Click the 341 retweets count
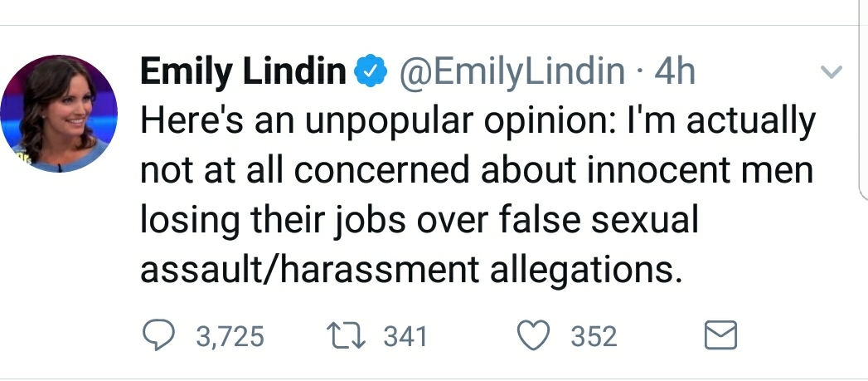This screenshot has width=868, height=381. coord(405,337)
